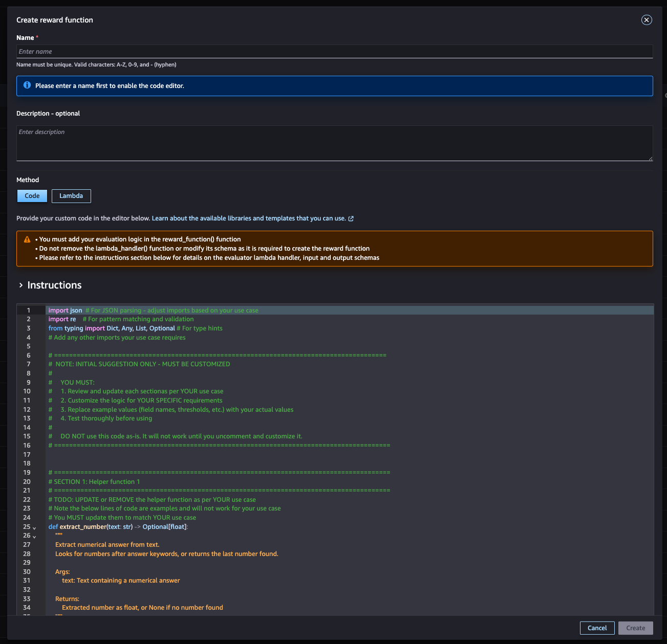Click 'Note the below lines of code' comment
667x644 pixels.
point(165,508)
